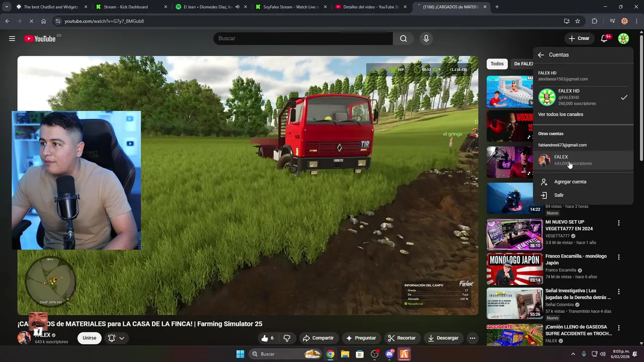Screen dimensions: 644x362
Task: Open options for Franco Escamilla video
Action: [x=619, y=257]
